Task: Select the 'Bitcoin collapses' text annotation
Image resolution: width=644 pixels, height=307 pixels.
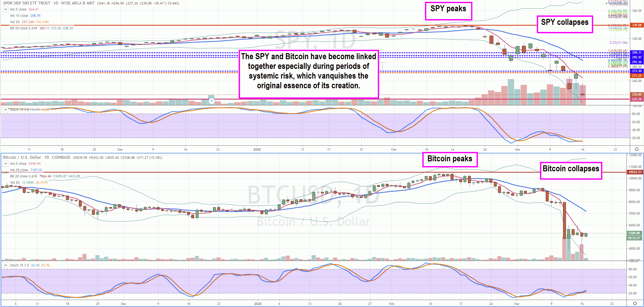Action: tap(571, 171)
